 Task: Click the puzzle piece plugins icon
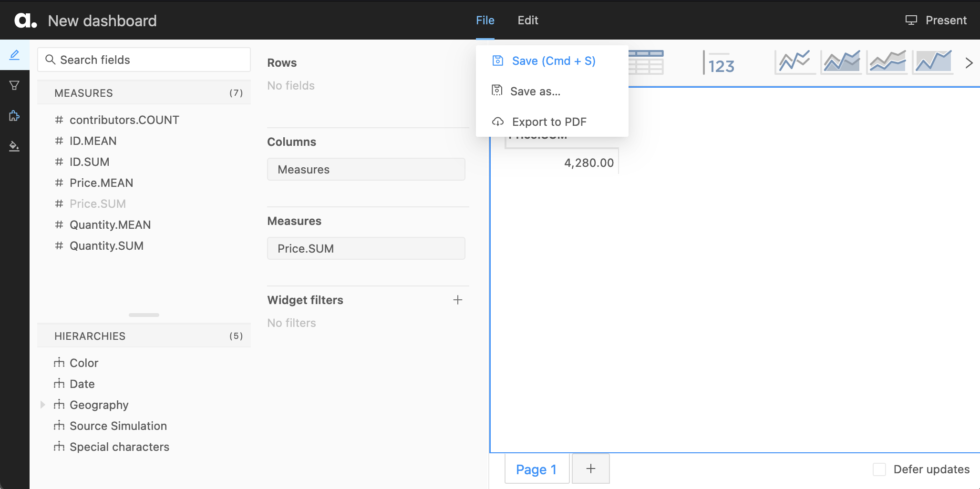coord(14,116)
